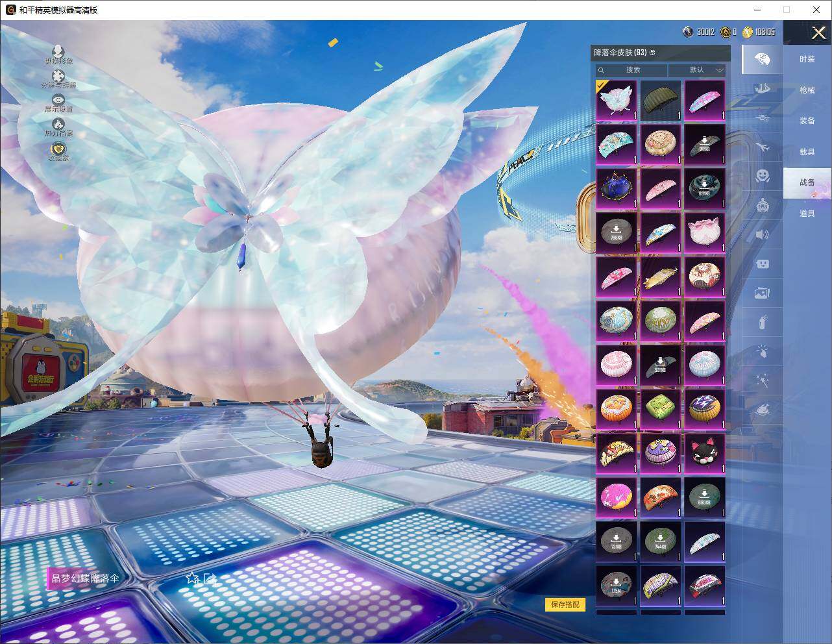Select the speaker voice icon in sidebar
The width and height of the screenshot is (832, 644).
(x=762, y=234)
